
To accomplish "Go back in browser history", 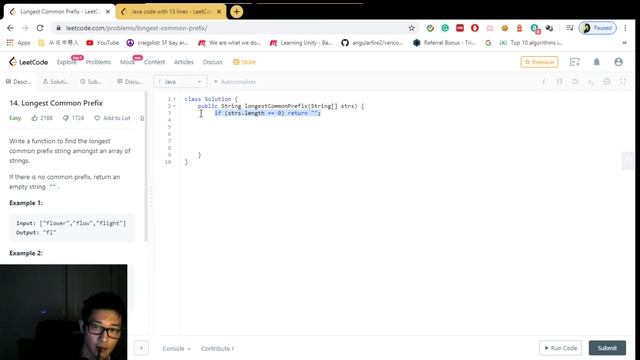I will pyautogui.click(x=10, y=28).
